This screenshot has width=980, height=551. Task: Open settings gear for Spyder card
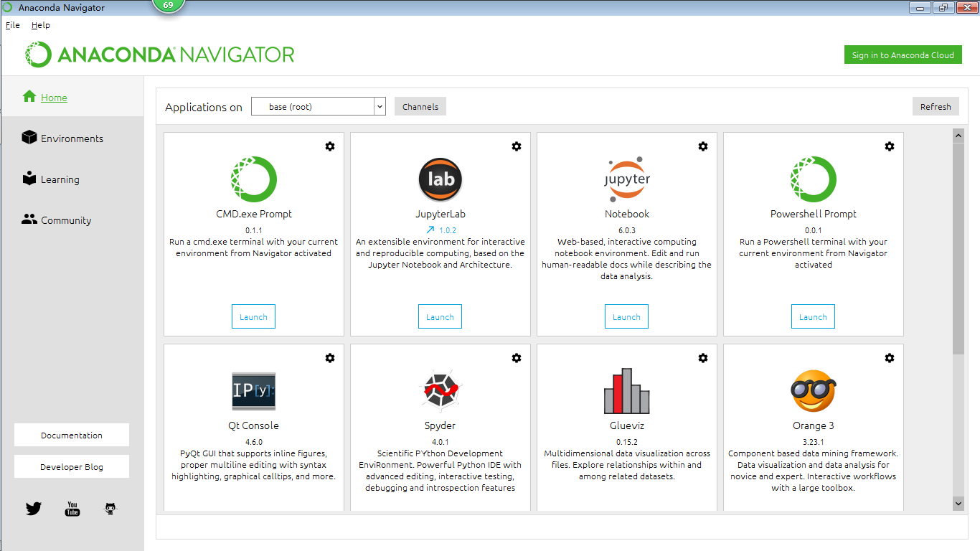(517, 358)
